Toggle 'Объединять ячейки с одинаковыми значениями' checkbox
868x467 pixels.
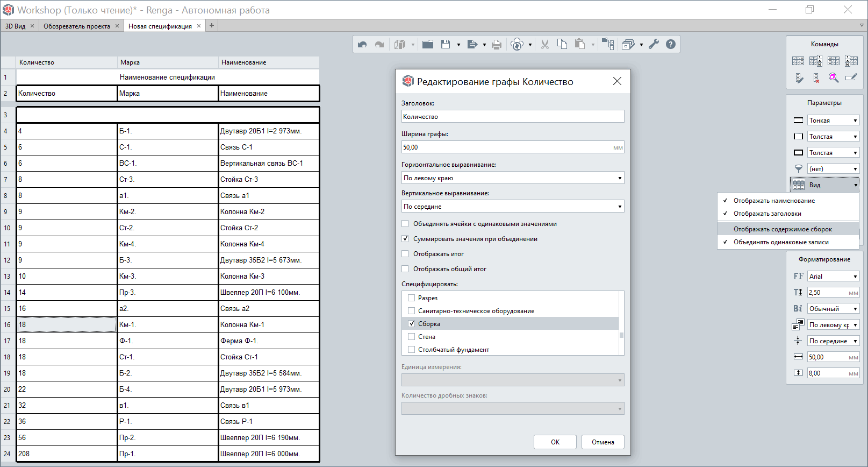[x=405, y=224]
